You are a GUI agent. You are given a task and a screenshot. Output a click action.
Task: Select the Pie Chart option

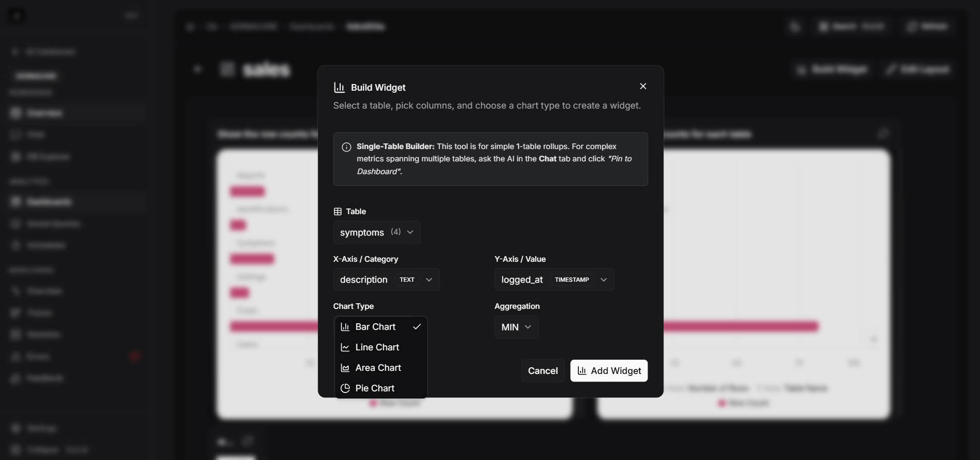(381, 388)
